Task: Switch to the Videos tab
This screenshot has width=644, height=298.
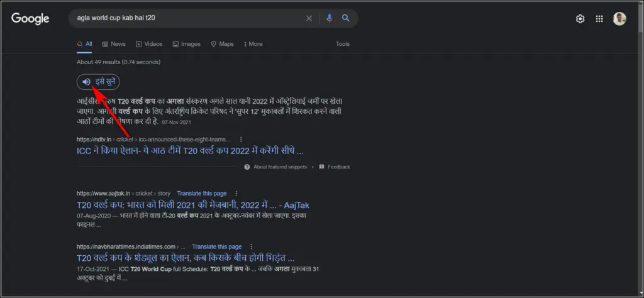Action: tap(149, 44)
